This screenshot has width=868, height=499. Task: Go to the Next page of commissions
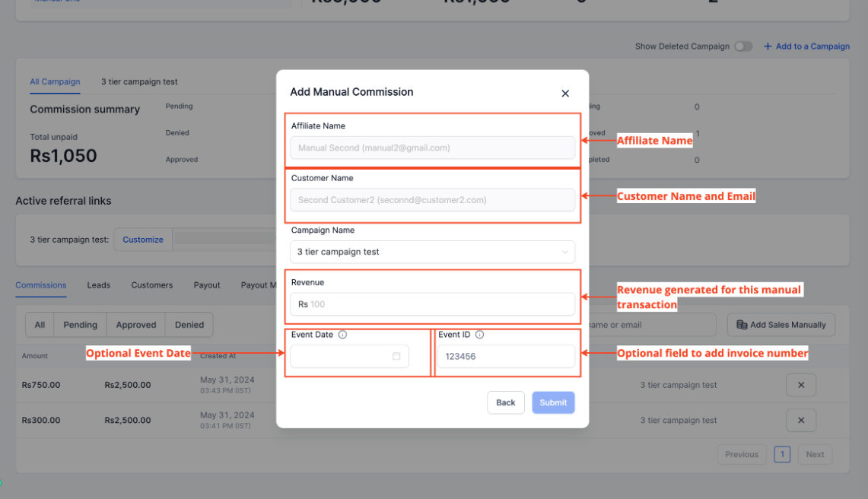[815, 455]
